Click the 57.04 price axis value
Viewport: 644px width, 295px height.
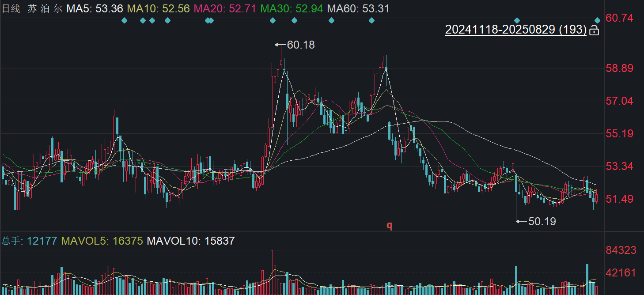(x=620, y=101)
